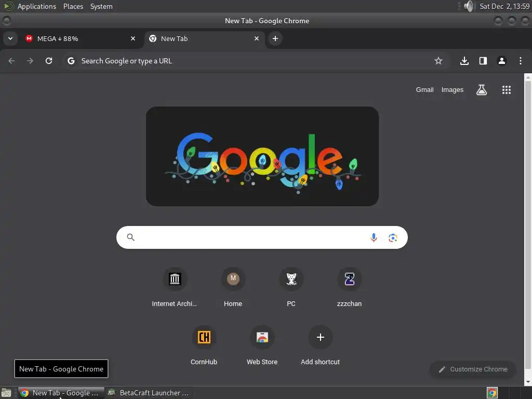Open the PC shortcut
This screenshot has width=532, height=399.
291,287
